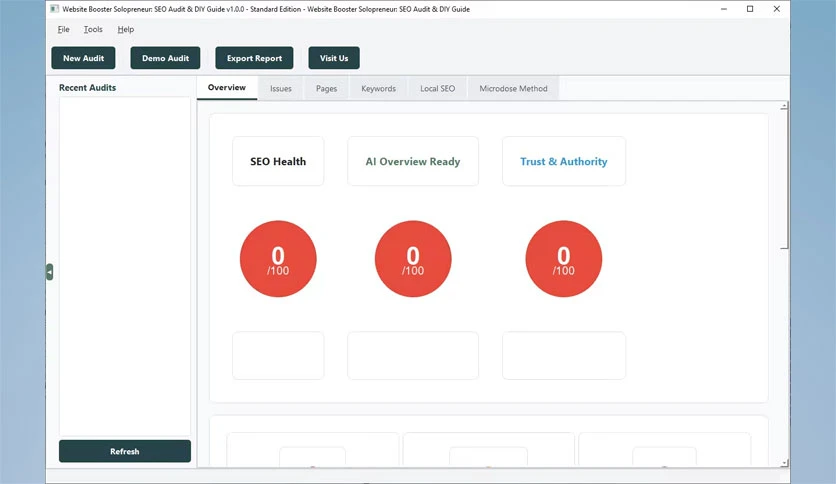Screen dimensions: 836x484
Task: Click the Recent Audits heading
Action: pyautogui.click(x=87, y=87)
